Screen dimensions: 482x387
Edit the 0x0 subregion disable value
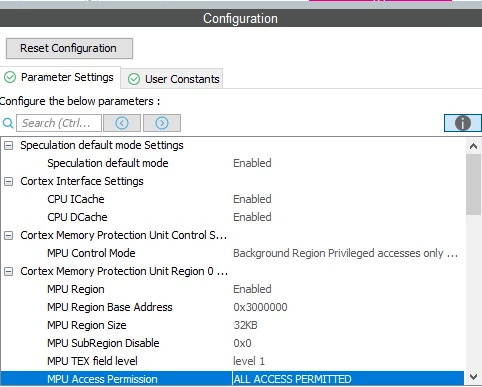pos(242,343)
